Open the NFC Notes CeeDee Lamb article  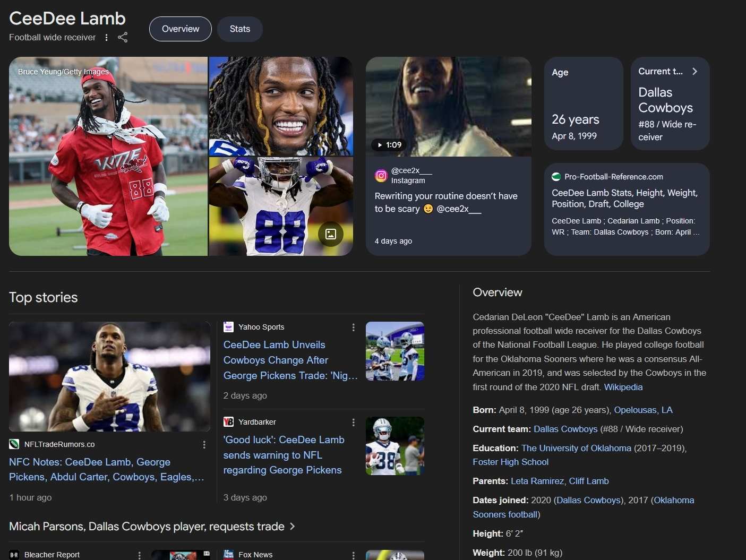pos(106,469)
